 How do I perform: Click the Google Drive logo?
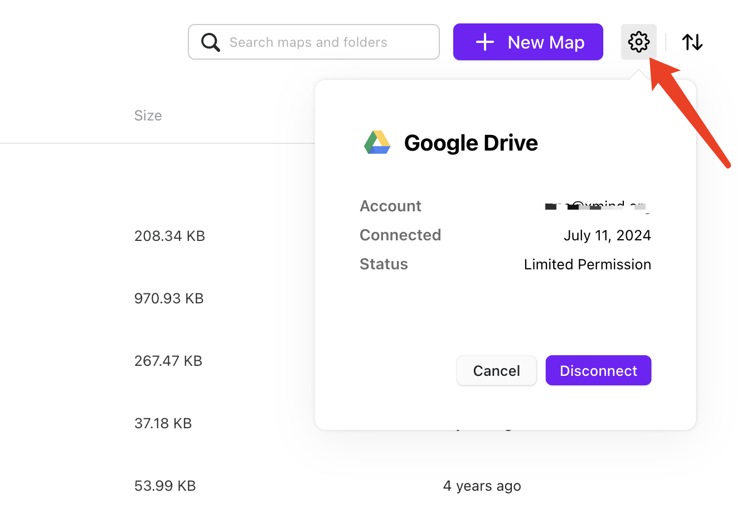point(377,143)
